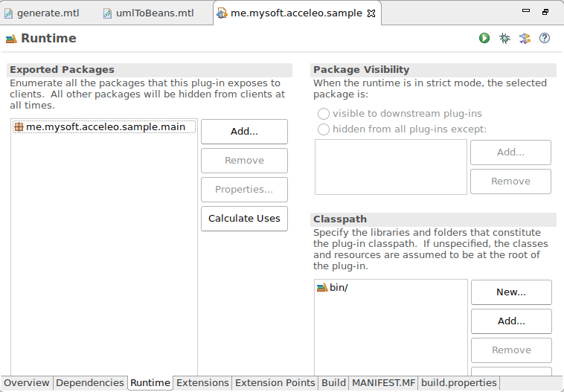Switch to the umlToBeans.mtl editor tab
The height and width of the screenshot is (392, 564).
tap(155, 13)
